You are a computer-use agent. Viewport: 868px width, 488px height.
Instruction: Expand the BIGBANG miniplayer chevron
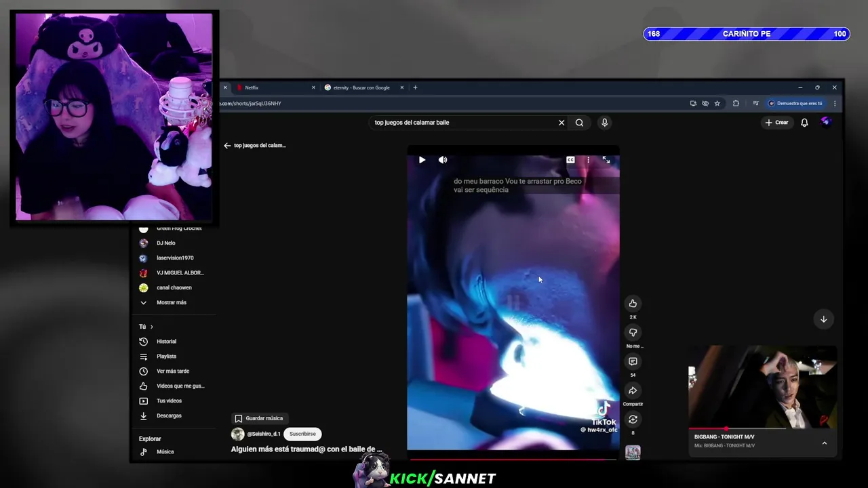[825, 443]
